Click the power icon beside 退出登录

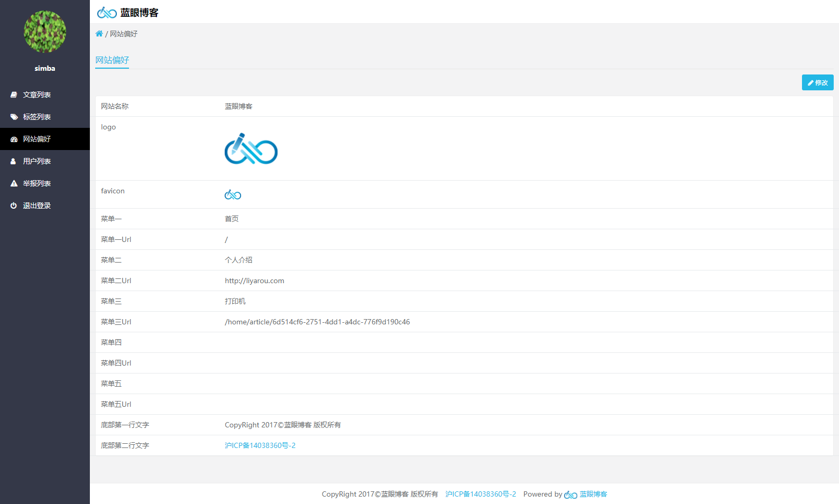point(14,206)
